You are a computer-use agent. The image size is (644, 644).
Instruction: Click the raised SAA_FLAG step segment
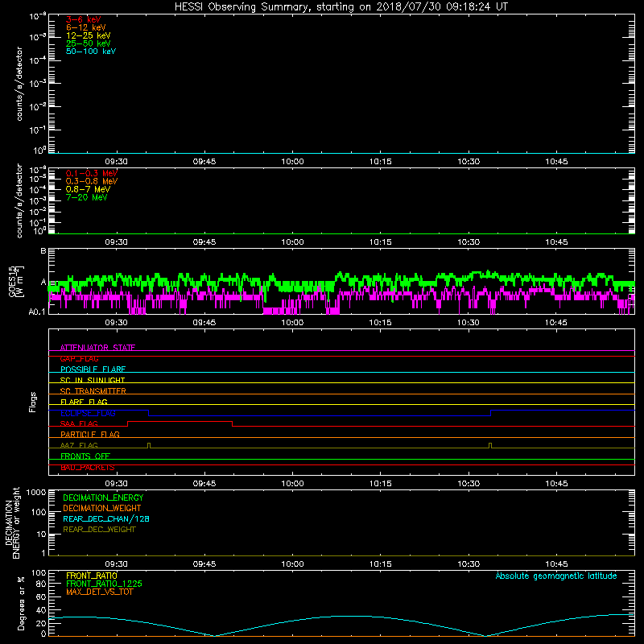click(x=180, y=421)
